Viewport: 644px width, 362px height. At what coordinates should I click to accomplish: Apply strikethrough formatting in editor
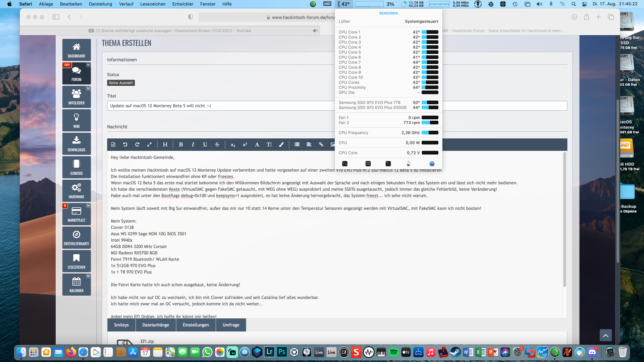click(217, 144)
